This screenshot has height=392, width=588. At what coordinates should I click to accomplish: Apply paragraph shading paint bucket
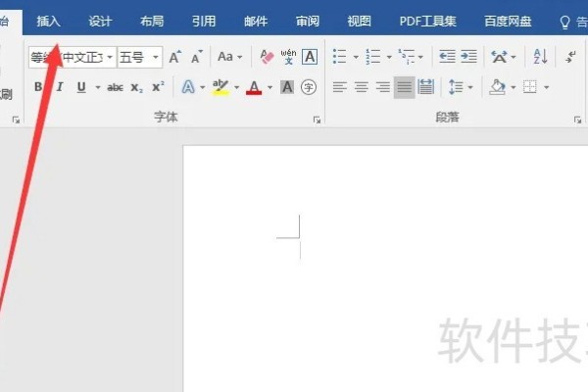[x=498, y=87]
